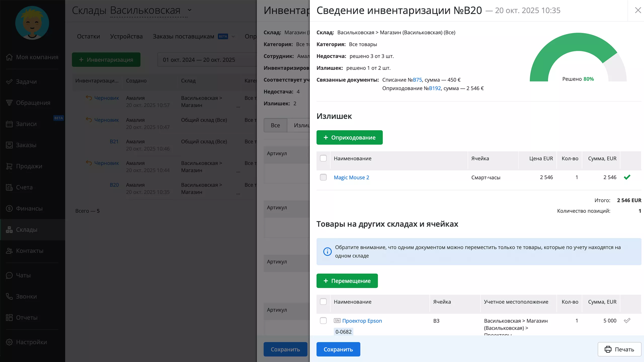Click grey checkmark on Проектор Epson row
Image resolution: width=644 pixels, height=362 pixels.
[x=627, y=321]
